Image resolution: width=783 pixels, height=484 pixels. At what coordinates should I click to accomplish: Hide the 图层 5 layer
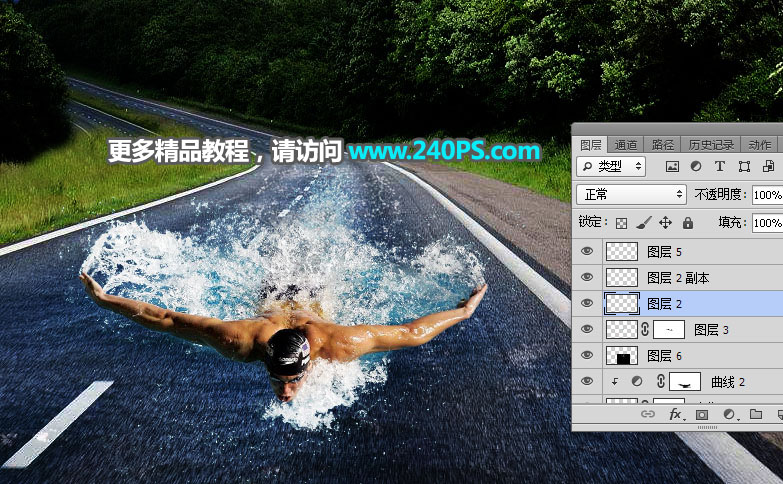click(x=587, y=252)
